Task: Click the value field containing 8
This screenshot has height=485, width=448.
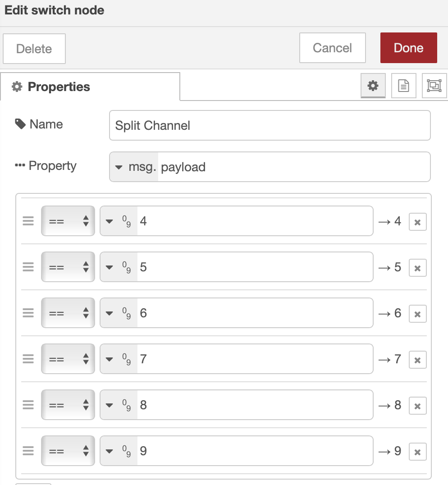Action: click(x=255, y=405)
